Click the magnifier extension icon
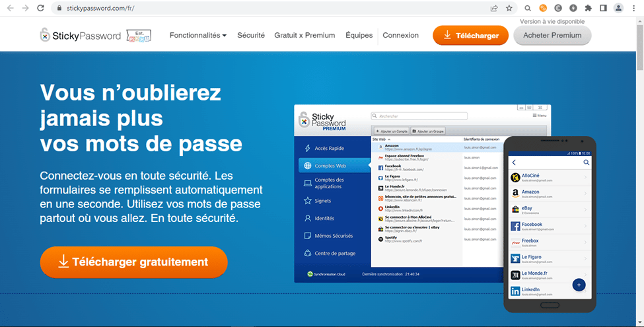 coord(528,8)
